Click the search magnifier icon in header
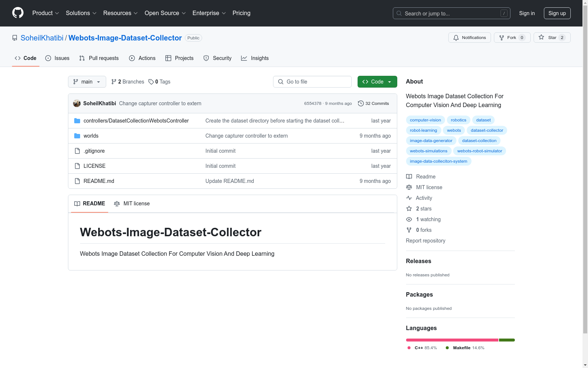 (399, 13)
